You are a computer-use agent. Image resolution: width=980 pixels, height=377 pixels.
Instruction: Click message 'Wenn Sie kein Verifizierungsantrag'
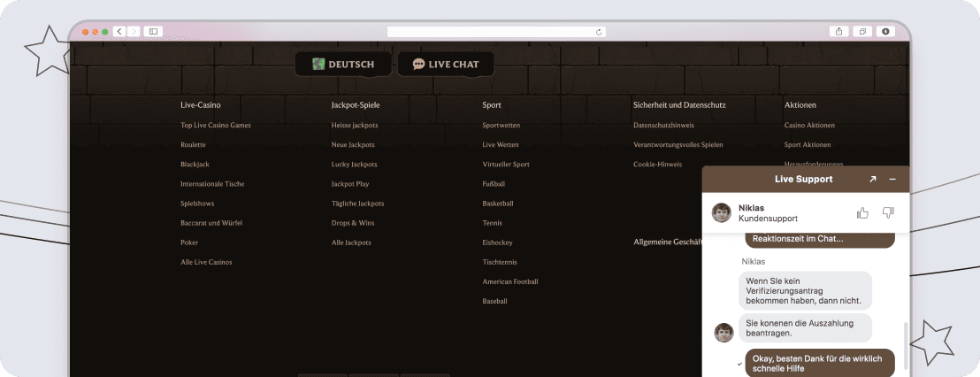pyautogui.click(x=805, y=291)
